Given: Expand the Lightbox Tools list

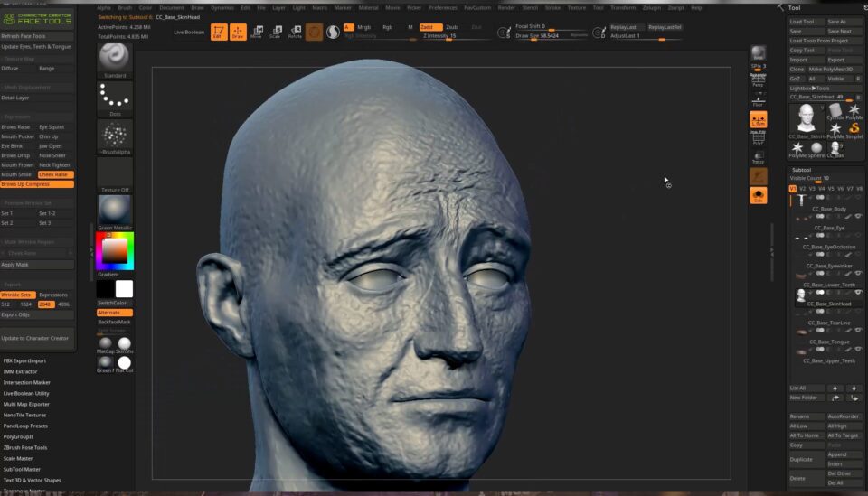Looking at the screenshot, I should pyautogui.click(x=809, y=89).
